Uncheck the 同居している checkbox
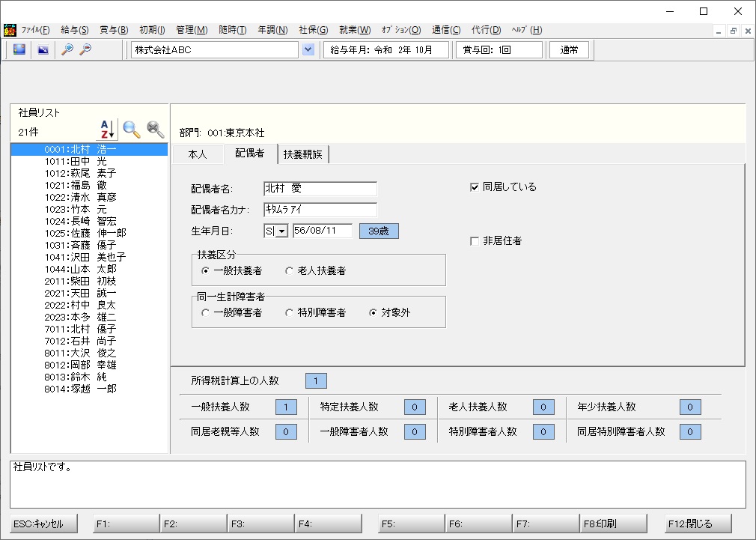This screenshot has width=756, height=540. 475,187
